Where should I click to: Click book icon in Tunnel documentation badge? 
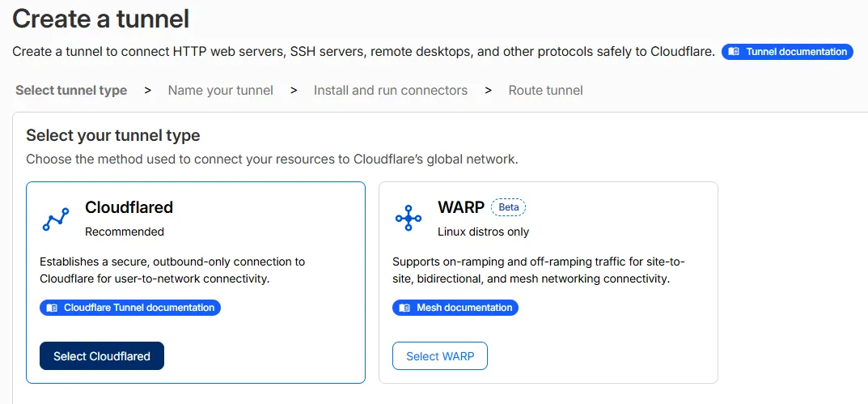click(x=734, y=52)
